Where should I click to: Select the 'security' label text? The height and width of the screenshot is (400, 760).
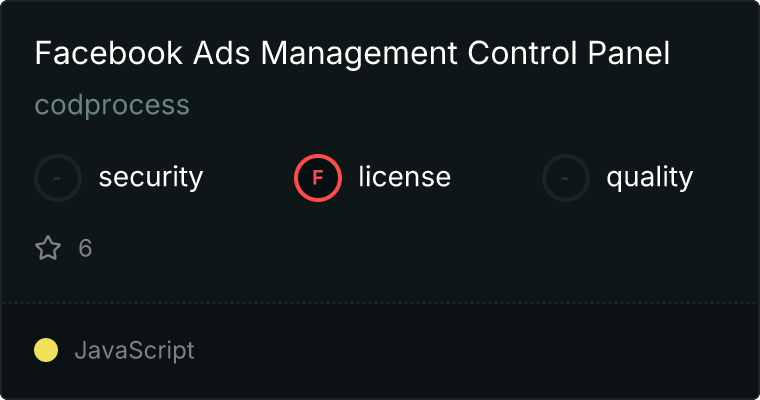[x=151, y=178]
